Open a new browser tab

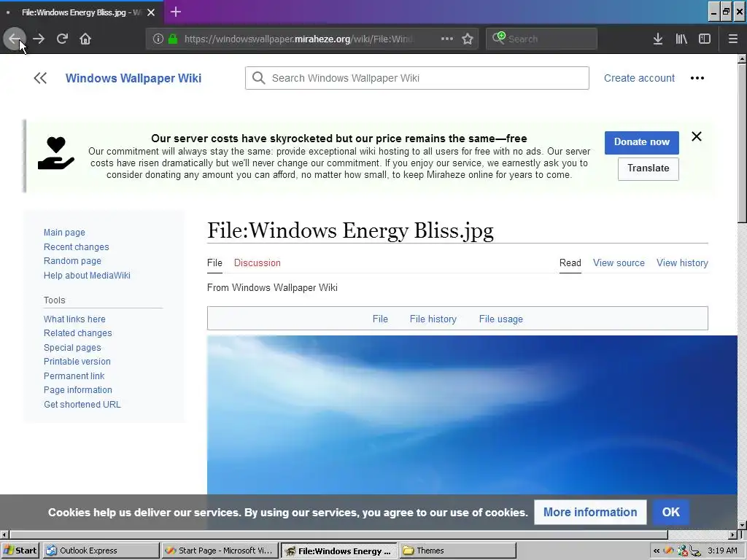(175, 12)
